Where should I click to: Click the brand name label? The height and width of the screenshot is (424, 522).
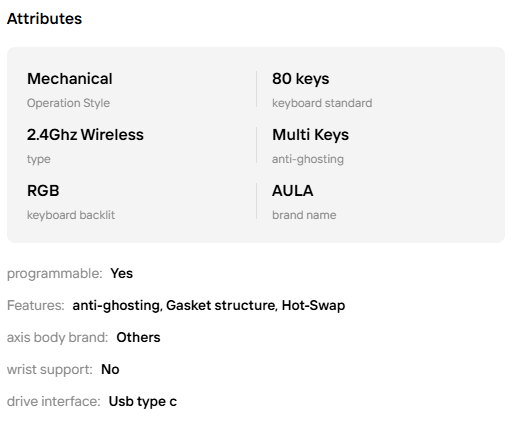tap(304, 215)
